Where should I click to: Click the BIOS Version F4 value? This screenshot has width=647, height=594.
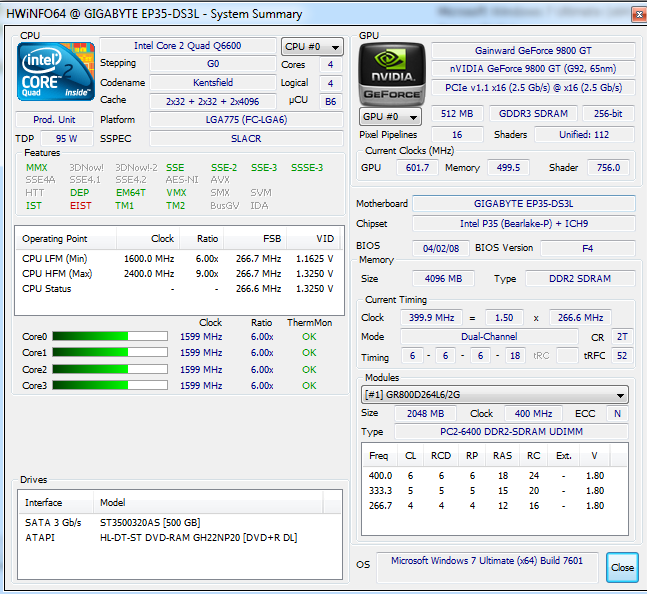[x=588, y=248]
